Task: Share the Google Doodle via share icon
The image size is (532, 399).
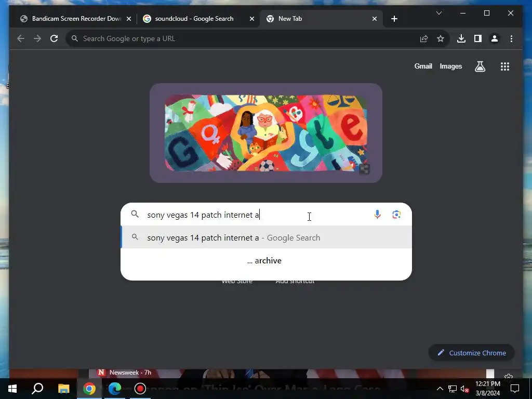Action: (x=364, y=169)
